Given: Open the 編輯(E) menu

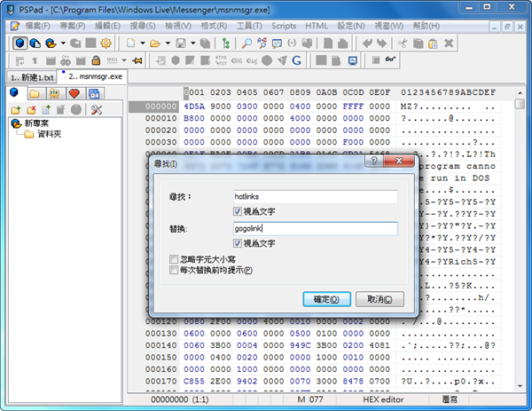Looking at the screenshot, I should point(107,26).
